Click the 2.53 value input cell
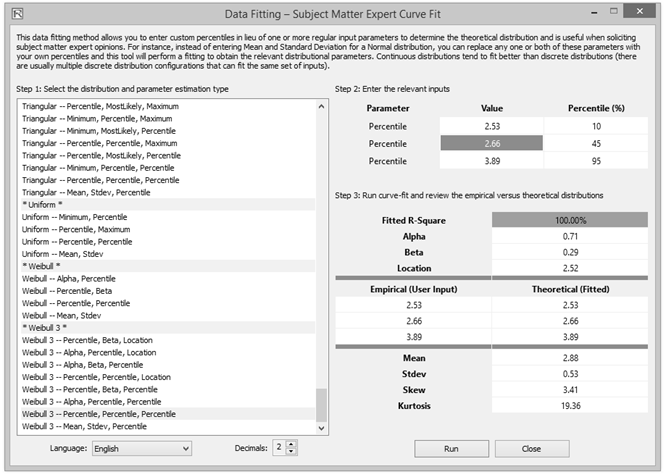 coord(492,126)
